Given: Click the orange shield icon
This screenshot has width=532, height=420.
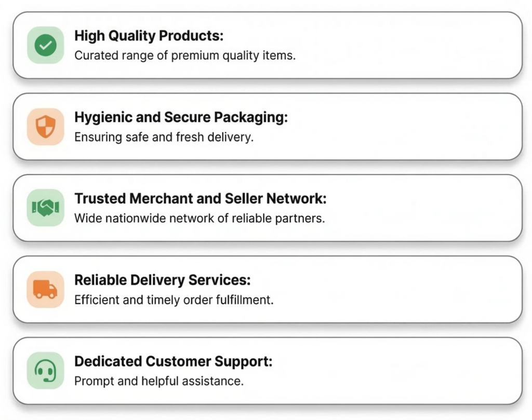Looking at the screenshot, I should (46, 126).
